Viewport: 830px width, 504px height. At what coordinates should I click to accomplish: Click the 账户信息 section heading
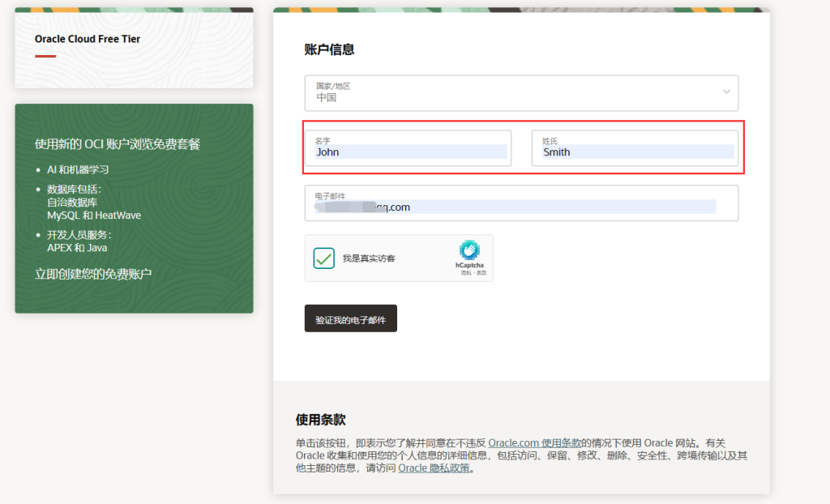[x=329, y=49]
